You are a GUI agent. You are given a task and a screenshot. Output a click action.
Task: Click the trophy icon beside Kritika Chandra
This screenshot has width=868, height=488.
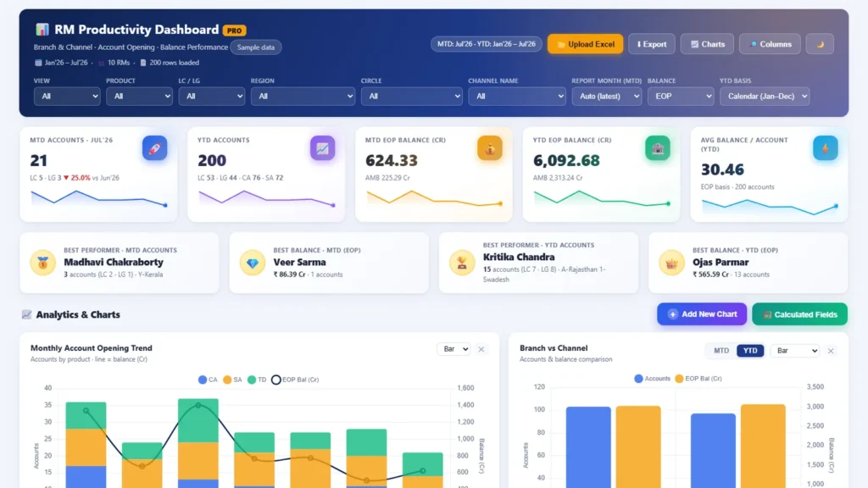point(462,263)
